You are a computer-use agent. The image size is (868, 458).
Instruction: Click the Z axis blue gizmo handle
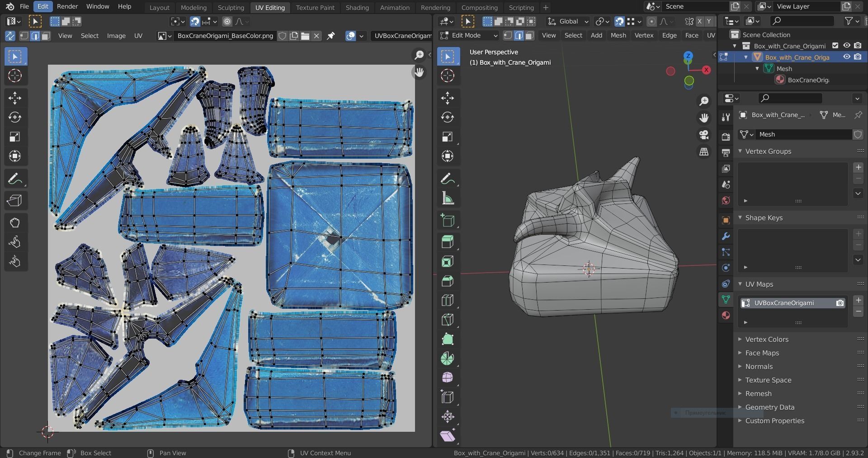tap(688, 56)
